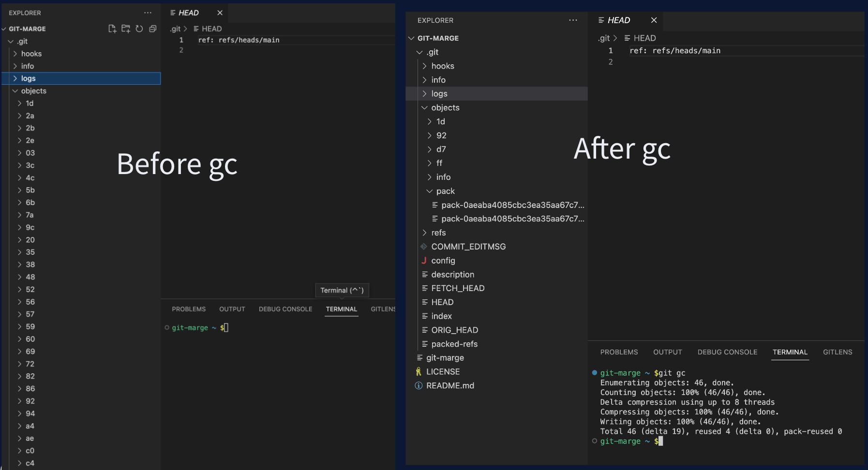Click the red J icon beside config
This screenshot has width=868, height=470.
(424, 260)
